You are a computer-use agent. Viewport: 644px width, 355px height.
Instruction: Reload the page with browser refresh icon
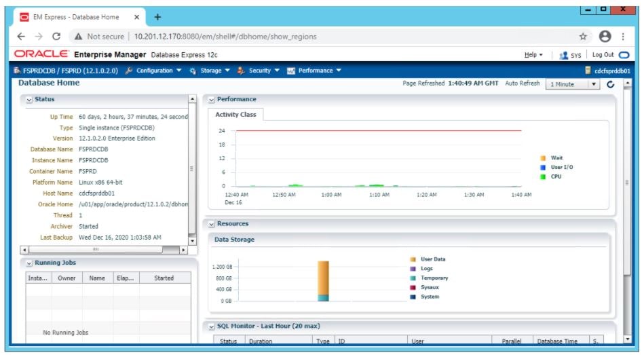56,37
